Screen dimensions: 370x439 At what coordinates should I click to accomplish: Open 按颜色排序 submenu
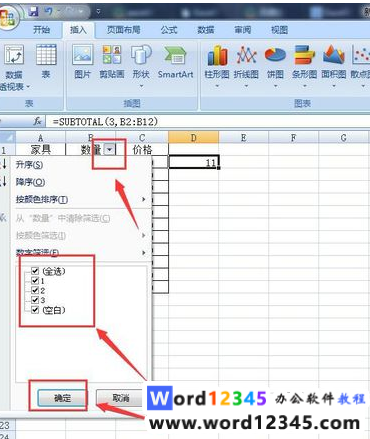pos(80,200)
